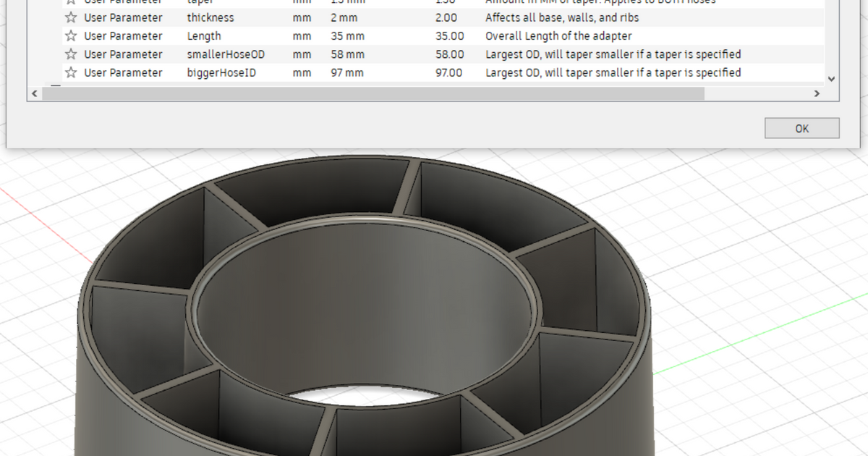Image resolution: width=868 pixels, height=456 pixels.
Task: Click the down chevron on the vertical scrollbar
Action: 830,78
